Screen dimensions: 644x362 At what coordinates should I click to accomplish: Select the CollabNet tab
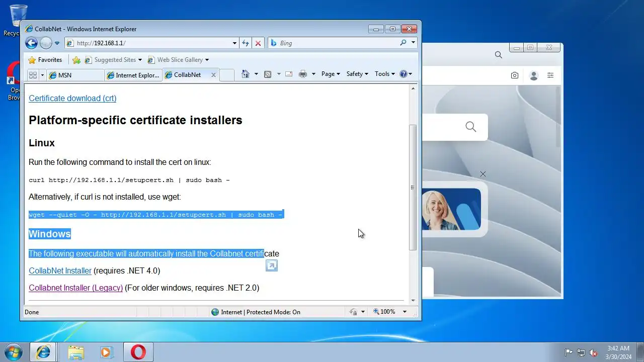[187, 75]
